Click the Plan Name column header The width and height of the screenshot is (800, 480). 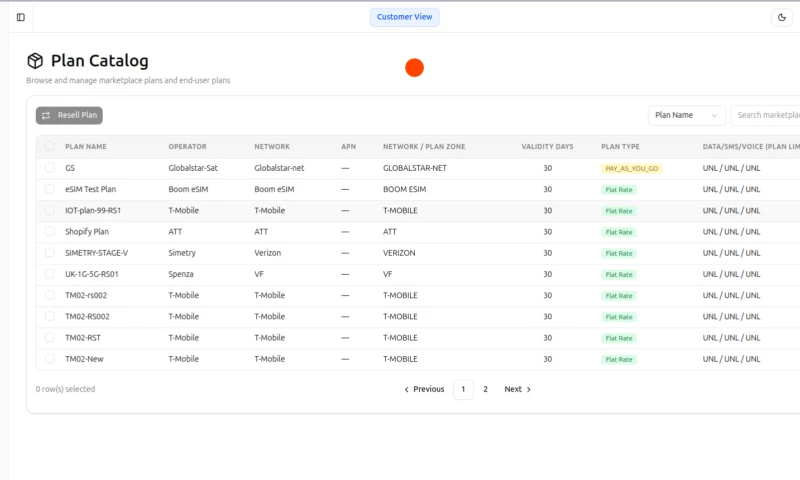[86, 146]
